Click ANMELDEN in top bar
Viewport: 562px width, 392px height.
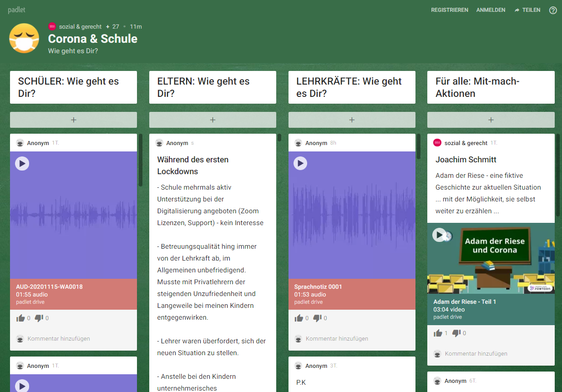(x=491, y=10)
